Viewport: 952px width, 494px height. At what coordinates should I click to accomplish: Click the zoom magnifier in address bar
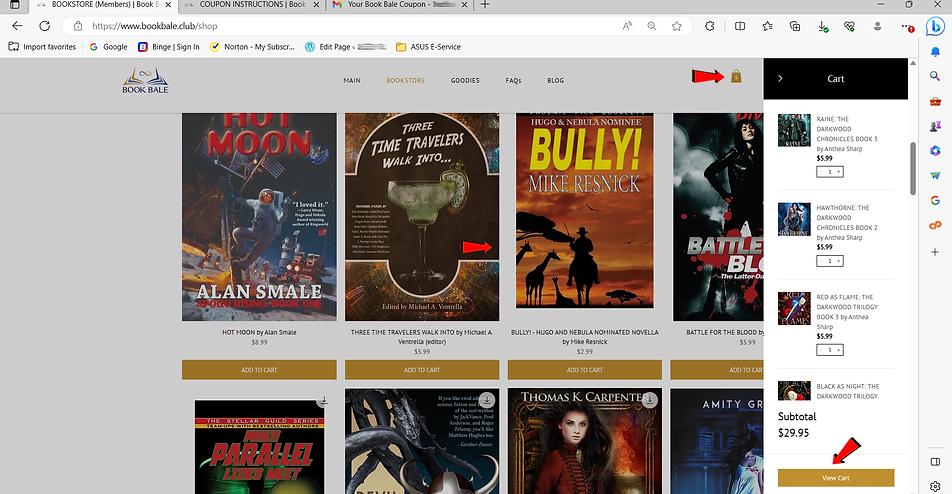click(x=651, y=26)
